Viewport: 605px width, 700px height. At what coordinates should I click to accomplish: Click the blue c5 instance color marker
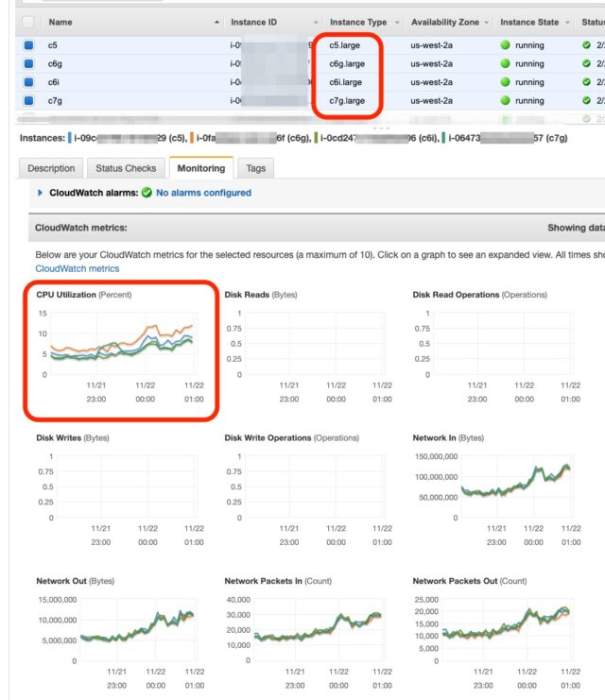point(70,138)
